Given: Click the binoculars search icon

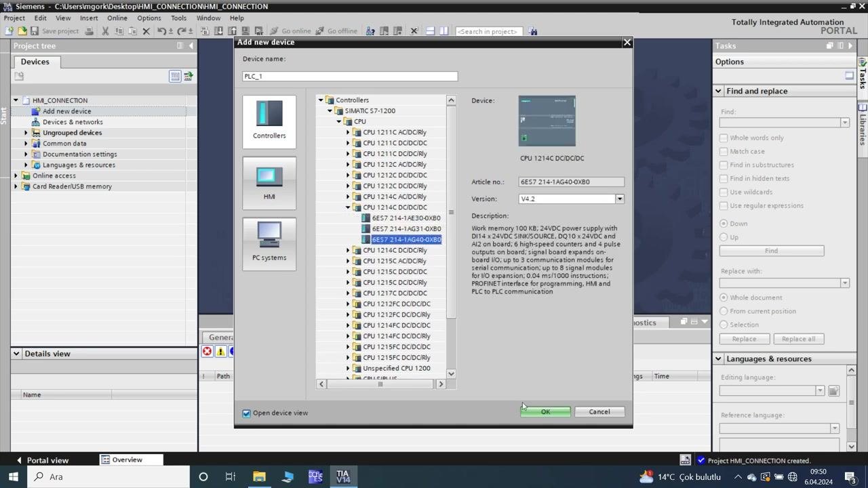Looking at the screenshot, I should pyautogui.click(x=533, y=31).
